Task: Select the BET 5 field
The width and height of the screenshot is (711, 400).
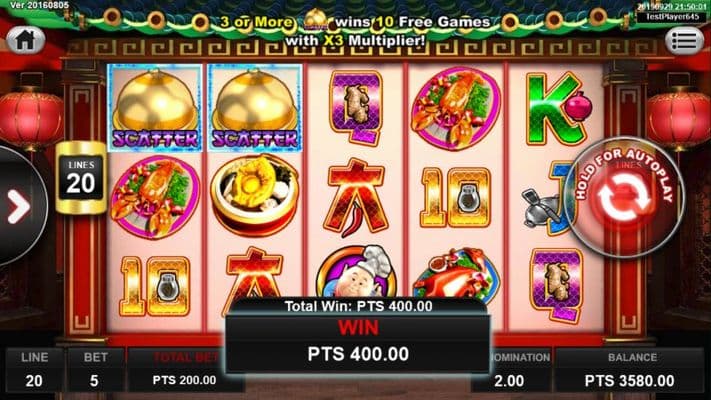Action: (95, 370)
